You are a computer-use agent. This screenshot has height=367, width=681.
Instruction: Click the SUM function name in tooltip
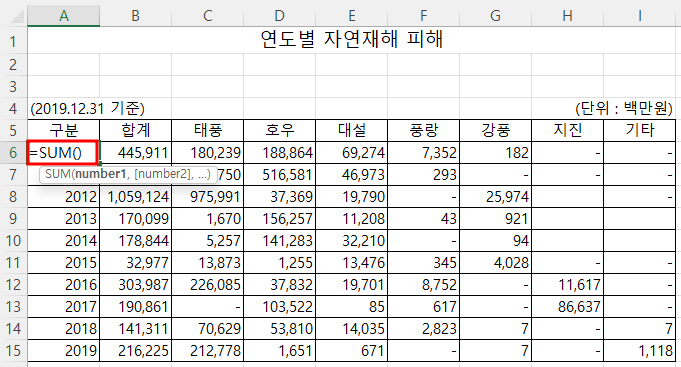(x=57, y=174)
